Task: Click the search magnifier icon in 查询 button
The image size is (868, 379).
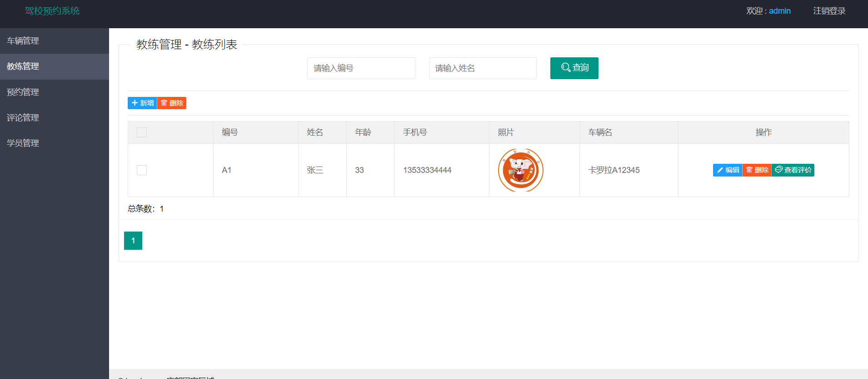Action: 566,68
